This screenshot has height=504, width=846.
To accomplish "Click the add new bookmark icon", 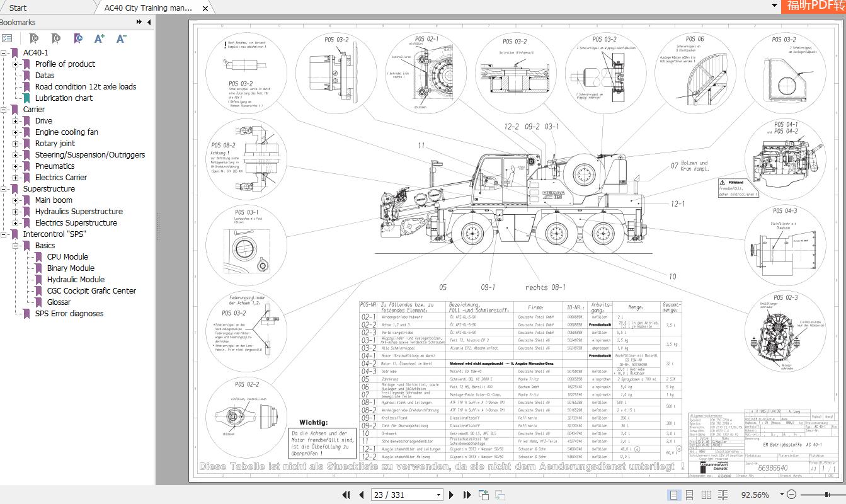I will pyautogui.click(x=55, y=38).
